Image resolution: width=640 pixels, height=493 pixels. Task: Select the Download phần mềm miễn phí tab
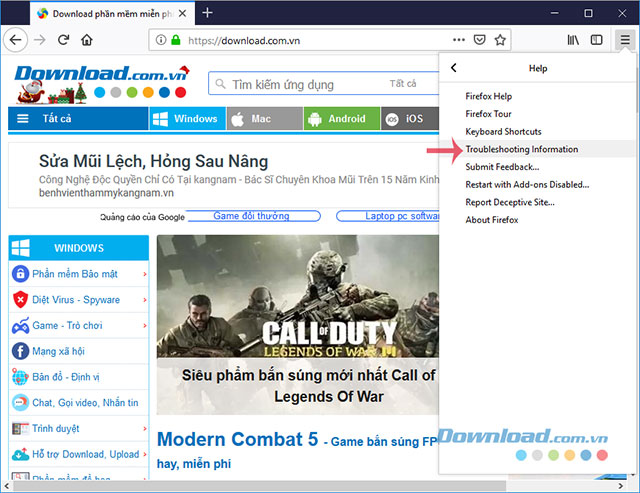112,13
